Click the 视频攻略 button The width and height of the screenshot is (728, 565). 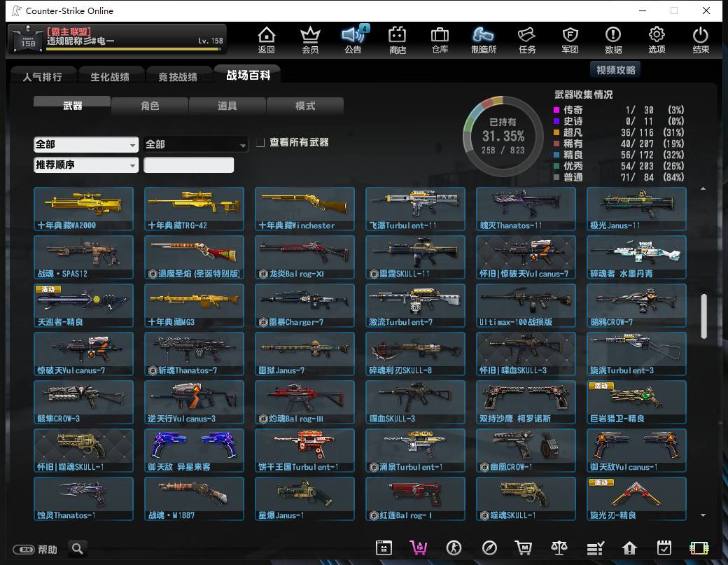pos(615,70)
